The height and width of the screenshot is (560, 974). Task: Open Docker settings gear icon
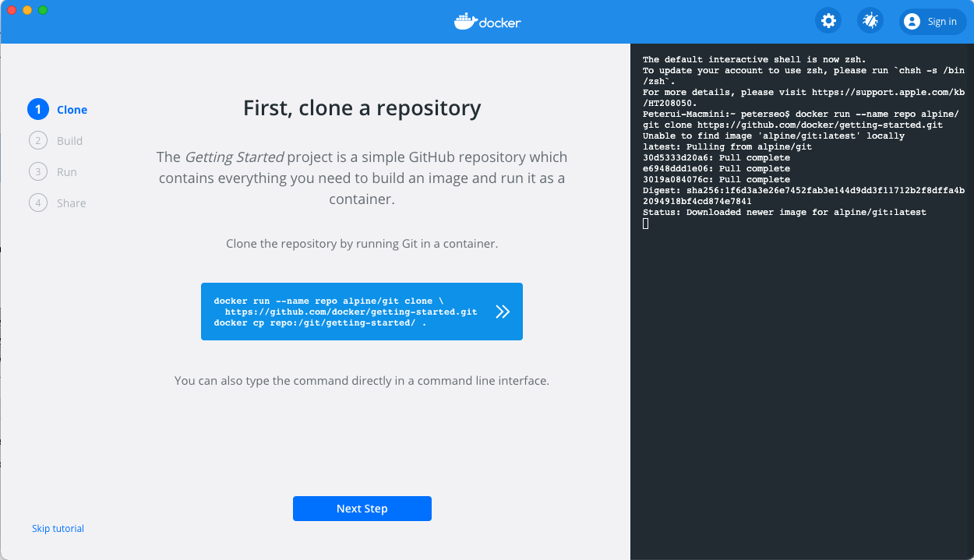tap(828, 21)
